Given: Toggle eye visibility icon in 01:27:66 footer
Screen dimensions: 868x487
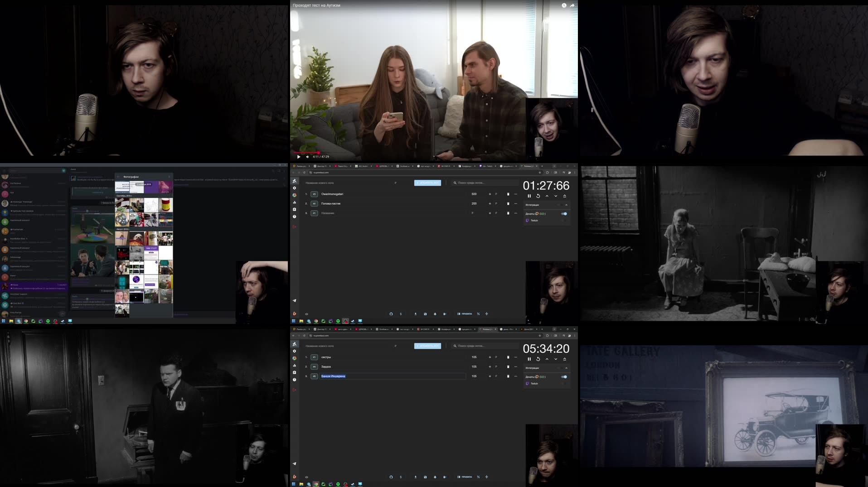Looking at the screenshot, I should coord(306,313).
